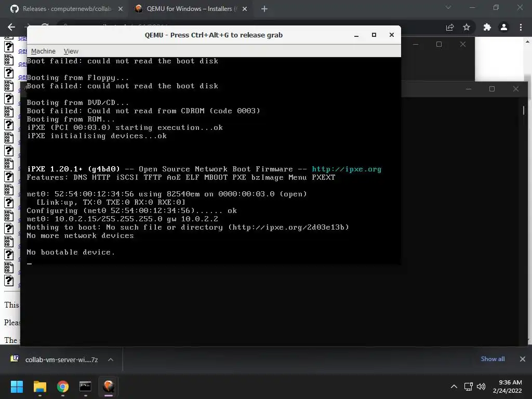Go back in Chrome browser

pos(11,27)
